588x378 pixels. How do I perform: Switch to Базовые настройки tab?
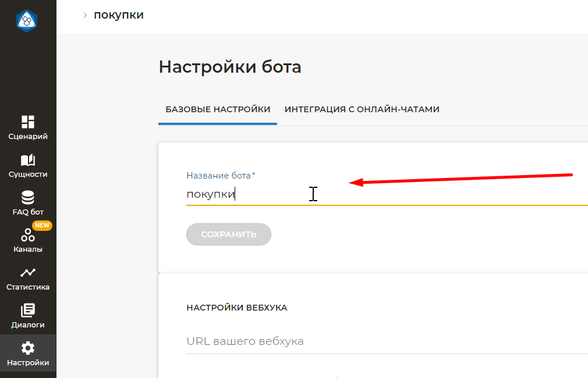pos(218,109)
